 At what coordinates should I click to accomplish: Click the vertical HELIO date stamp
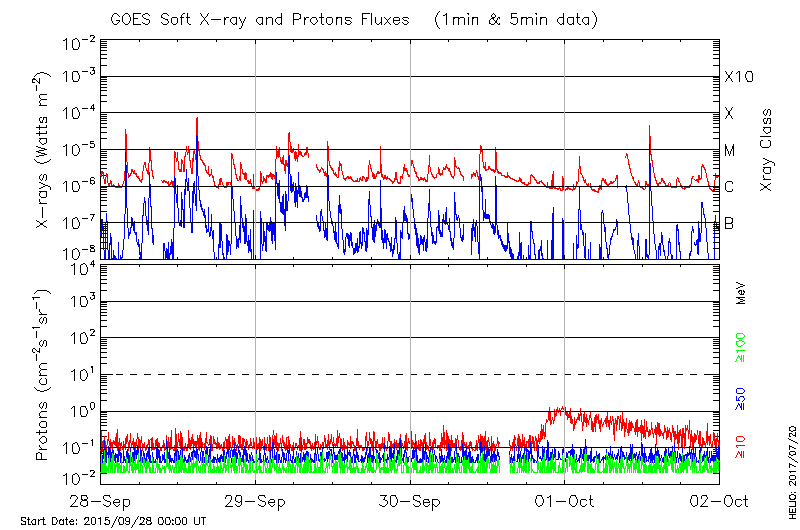click(x=790, y=465)
